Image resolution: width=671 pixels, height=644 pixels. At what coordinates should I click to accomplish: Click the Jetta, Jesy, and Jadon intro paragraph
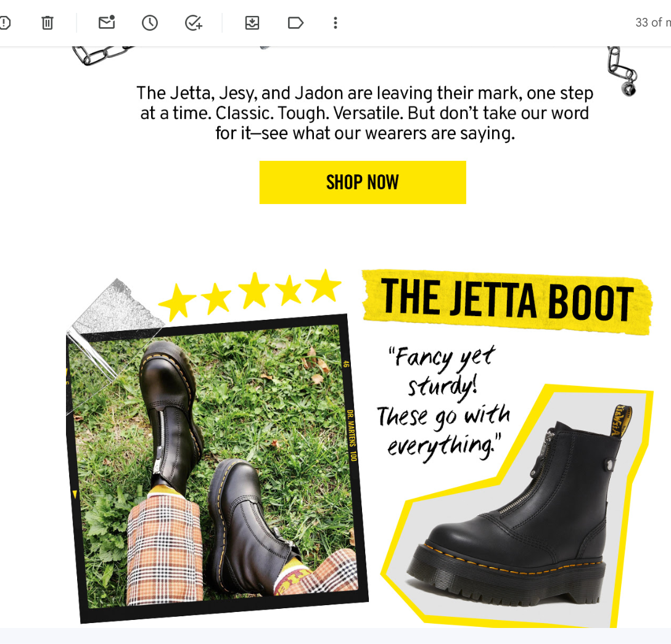coord(365,113)
